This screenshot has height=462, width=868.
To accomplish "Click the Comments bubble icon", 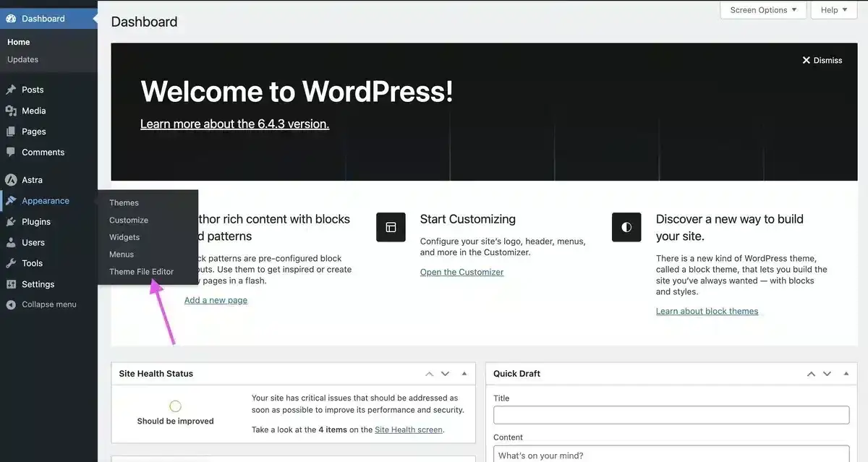I will pos(11,153).
